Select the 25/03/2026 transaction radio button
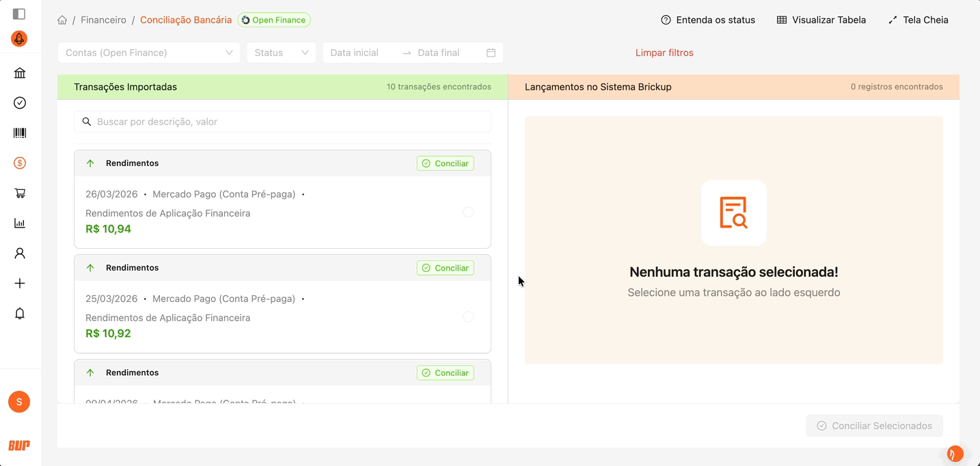The image size is (980, 466). pyautogui.click(x=468, y=317)
